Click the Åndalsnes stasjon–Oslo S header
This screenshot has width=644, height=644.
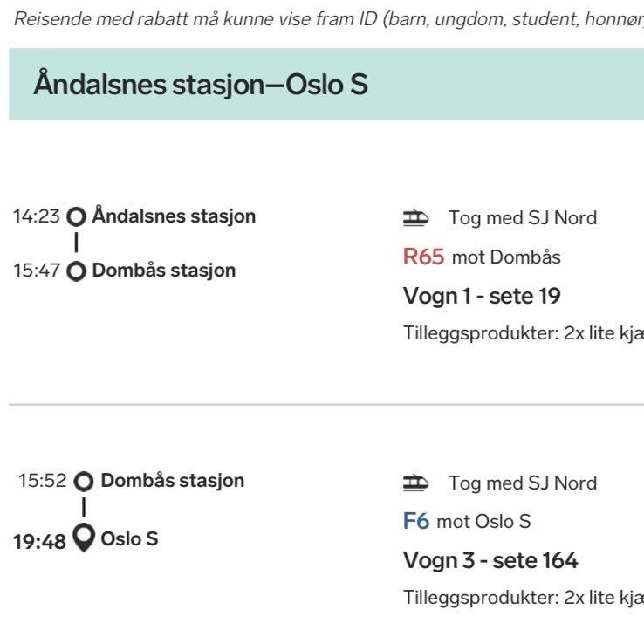200,85
